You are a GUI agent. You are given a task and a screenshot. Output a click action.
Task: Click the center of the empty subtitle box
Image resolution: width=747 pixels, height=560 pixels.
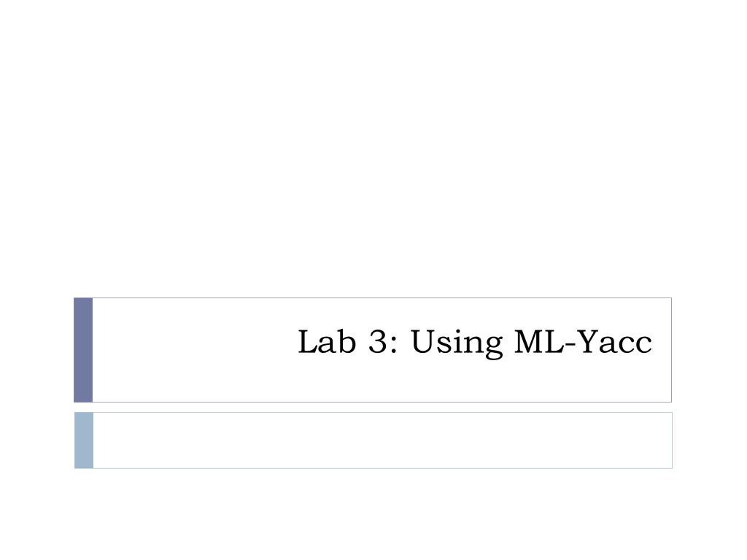382,440
